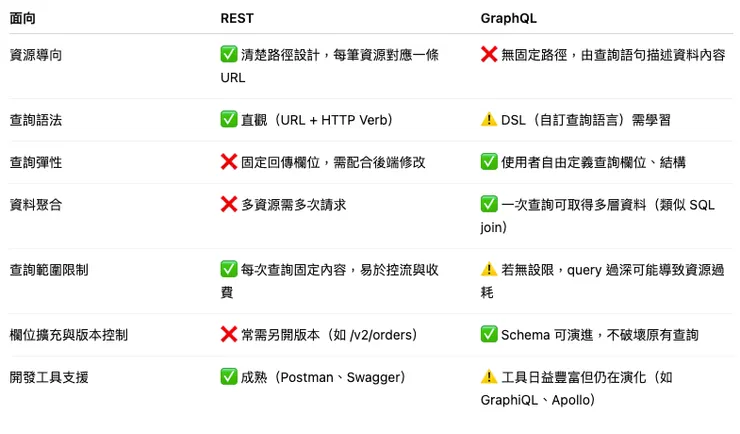Click the red cross beside 多資源需多次請求

coord(229,205)
